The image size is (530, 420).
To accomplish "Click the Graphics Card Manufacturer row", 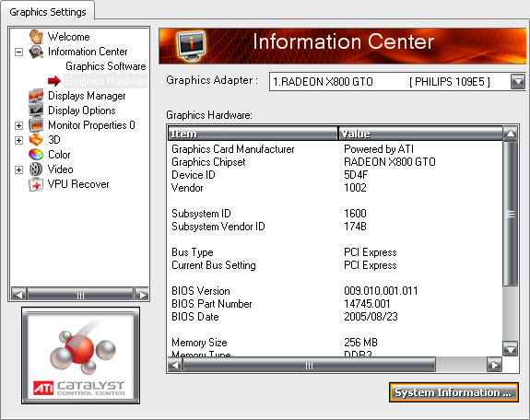I will pyautogui.click(x=336, y=149).
